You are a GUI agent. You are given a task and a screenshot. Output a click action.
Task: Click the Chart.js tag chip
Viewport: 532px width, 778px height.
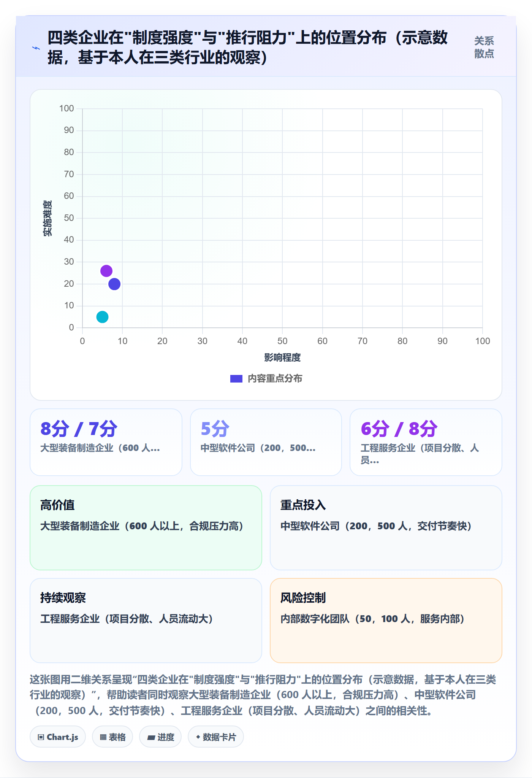(x=58, y=737)
